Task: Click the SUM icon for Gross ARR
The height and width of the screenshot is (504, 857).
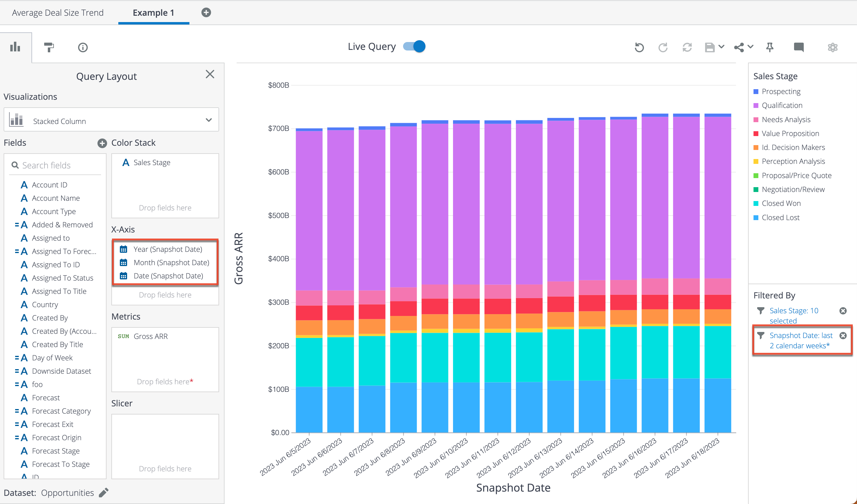Action: [123, 336]
